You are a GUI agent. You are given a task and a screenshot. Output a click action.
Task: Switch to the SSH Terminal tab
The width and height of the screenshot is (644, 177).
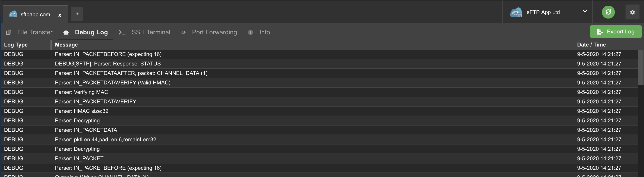(x=151, y=32)
